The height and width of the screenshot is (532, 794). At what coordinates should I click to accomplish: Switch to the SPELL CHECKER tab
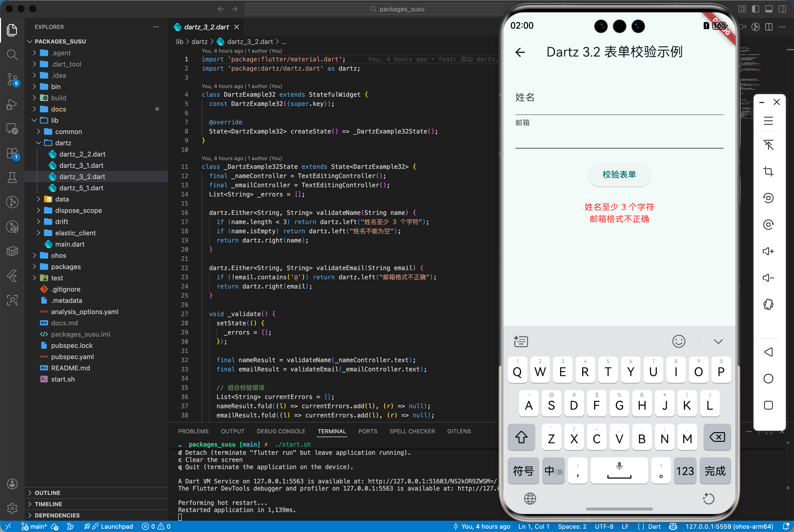[x=412, y=431]
